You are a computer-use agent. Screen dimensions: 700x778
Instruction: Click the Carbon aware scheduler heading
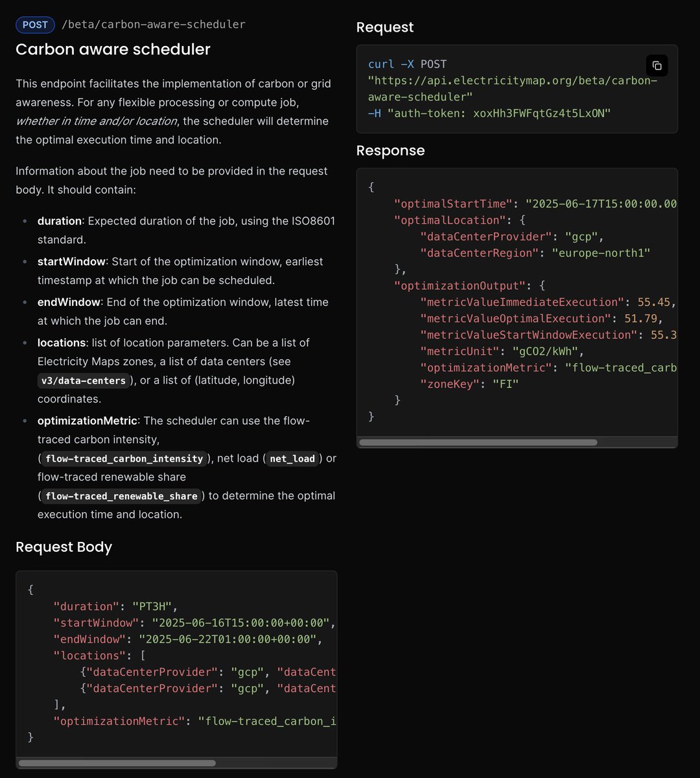click(113, 49)
